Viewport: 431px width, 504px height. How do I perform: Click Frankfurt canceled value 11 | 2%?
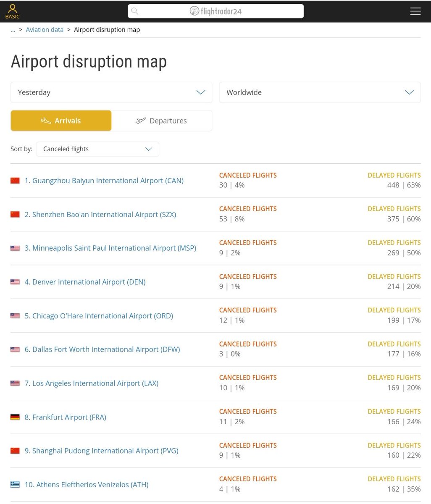pos(232,422)
